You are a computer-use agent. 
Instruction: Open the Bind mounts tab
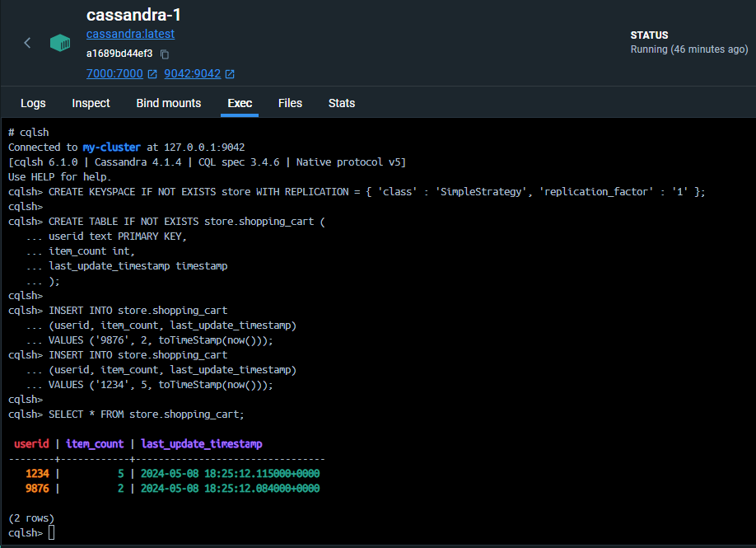coord(169,103)
